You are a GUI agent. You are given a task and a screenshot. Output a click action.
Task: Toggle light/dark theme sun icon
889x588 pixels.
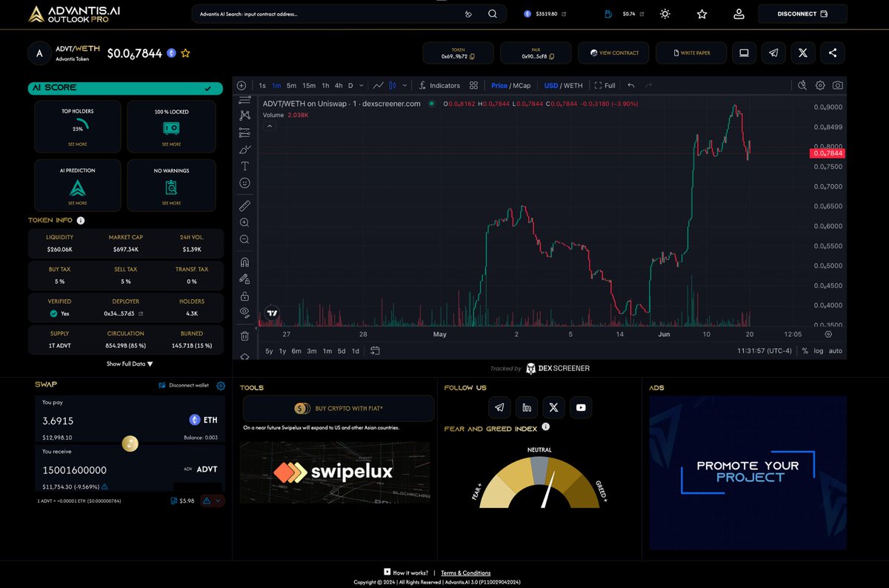tap(665, 13)
